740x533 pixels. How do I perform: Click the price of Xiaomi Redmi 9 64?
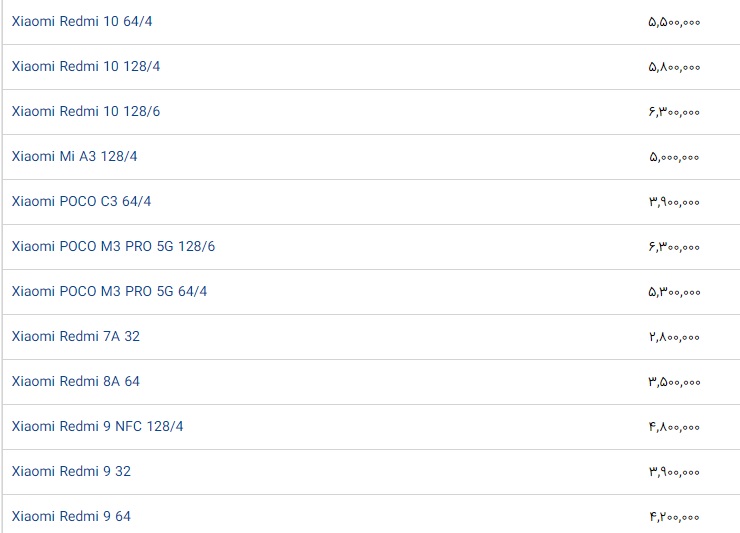pyautogui.click(x=674, y=516)
